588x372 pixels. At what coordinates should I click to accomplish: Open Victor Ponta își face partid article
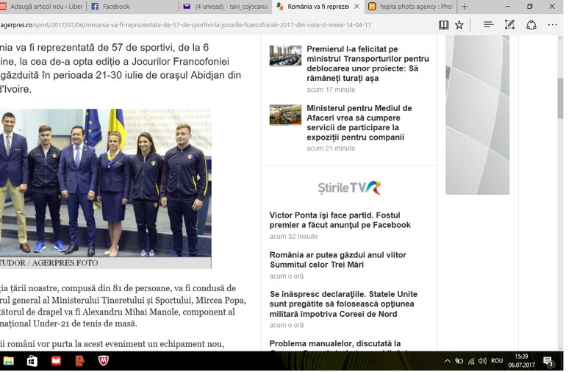click(340, 220)
